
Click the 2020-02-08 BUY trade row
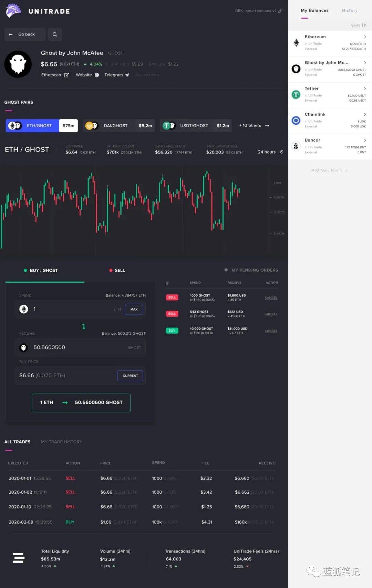point(142,522)
